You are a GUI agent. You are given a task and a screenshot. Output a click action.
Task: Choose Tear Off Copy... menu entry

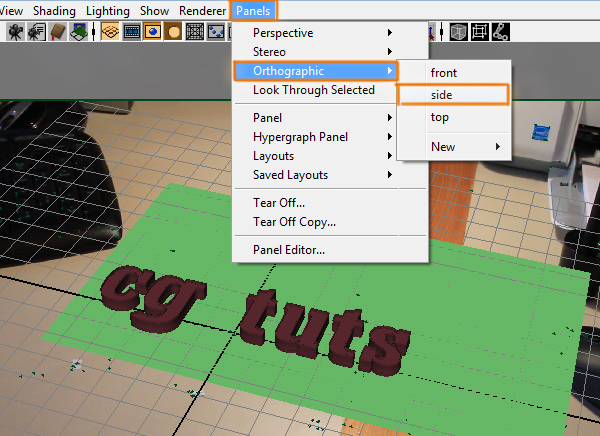[x=330, y=222]
